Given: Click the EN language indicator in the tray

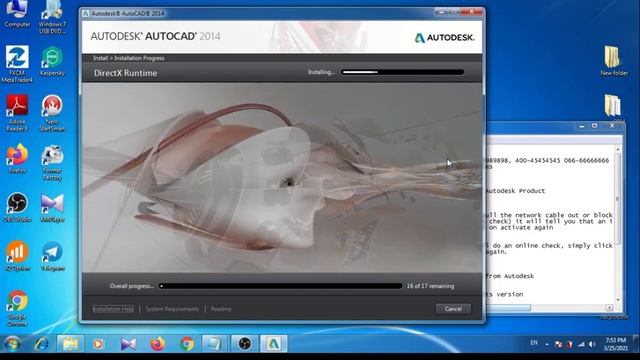Looking at the screenshot, I should click(x=534, y=343).
